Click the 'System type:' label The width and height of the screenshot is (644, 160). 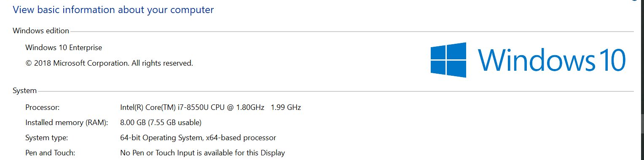click(46, 138)
